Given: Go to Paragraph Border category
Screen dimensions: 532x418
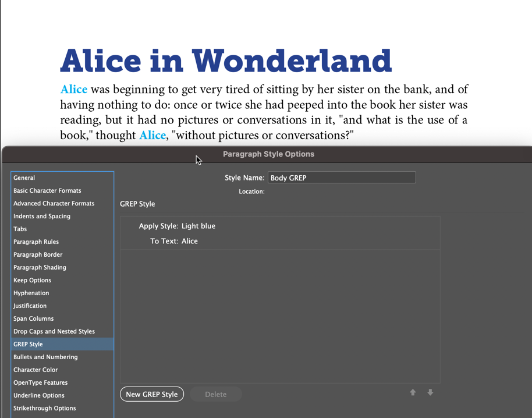Looking at the screenshot, I should pyautogui.click(x=62, y=254).
